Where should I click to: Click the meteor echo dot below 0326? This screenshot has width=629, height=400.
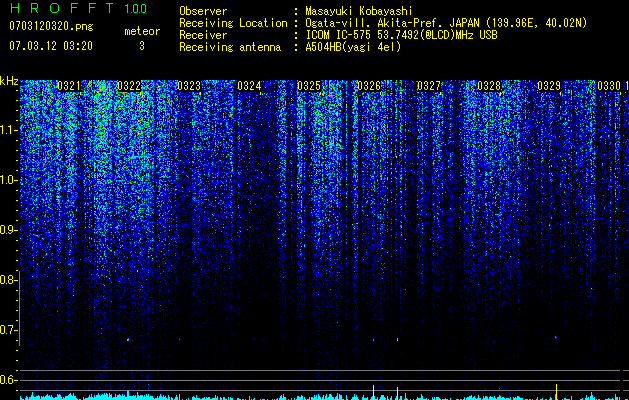point(373,339)
